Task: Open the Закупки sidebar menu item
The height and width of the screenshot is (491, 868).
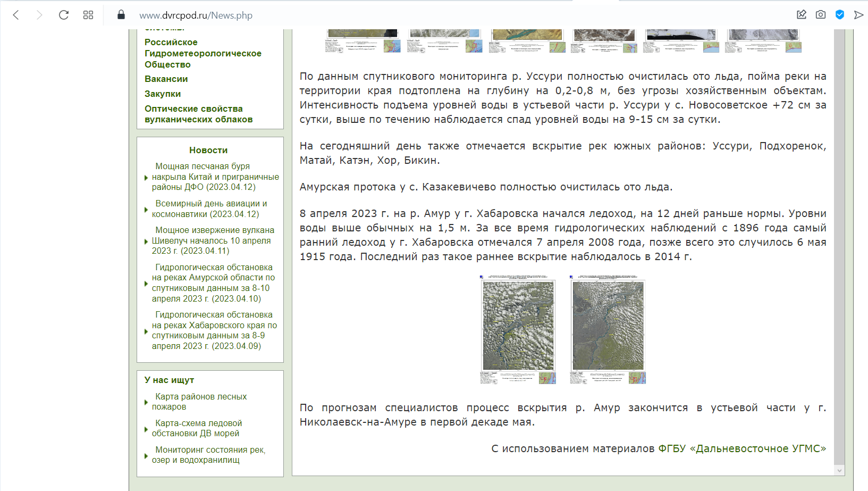Action: (163, 94)
